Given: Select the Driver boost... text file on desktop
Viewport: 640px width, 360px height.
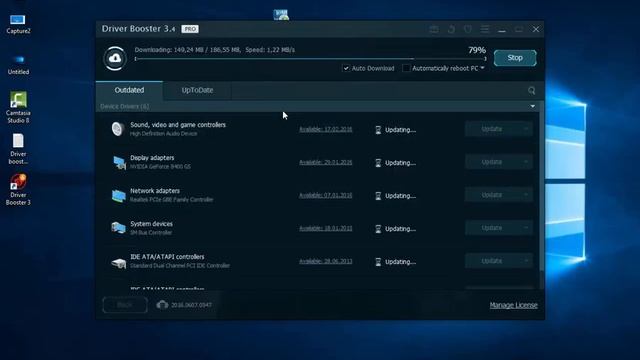Looking at the screenshot, I should click(18, 149).
